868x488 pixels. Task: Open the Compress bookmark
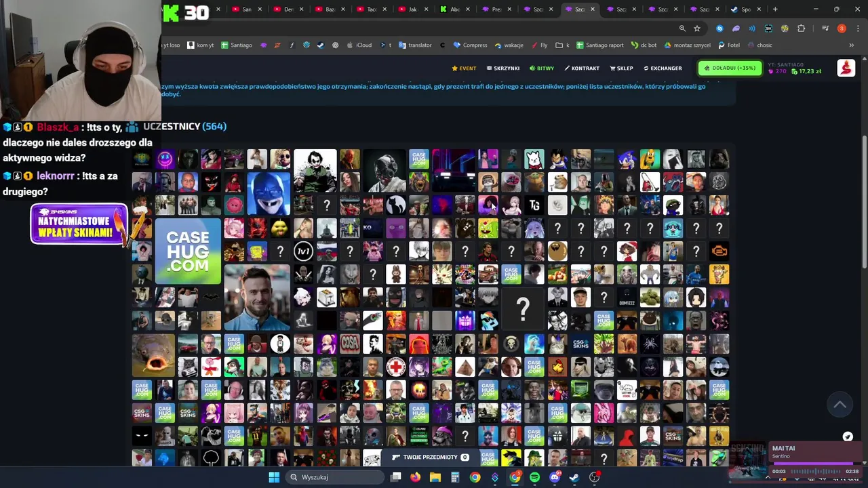pos(471,45)
